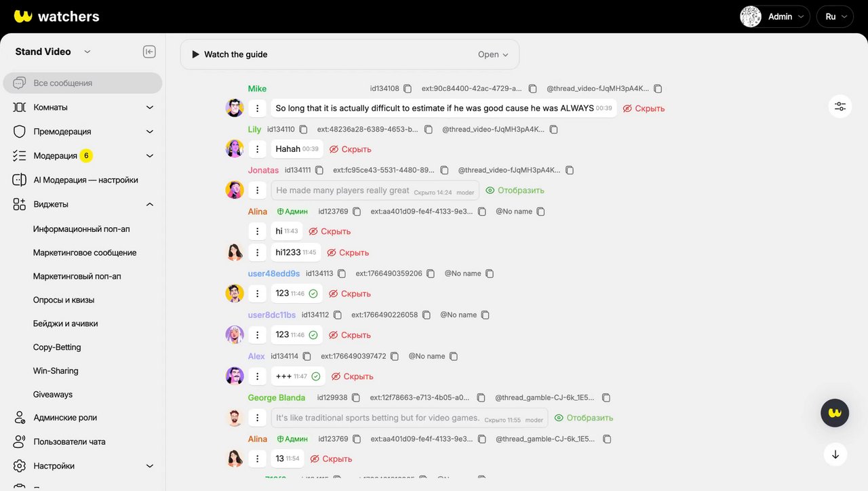Click the Open button of the guide banner
Screen dimensions: 868x491
click(493, 54)
